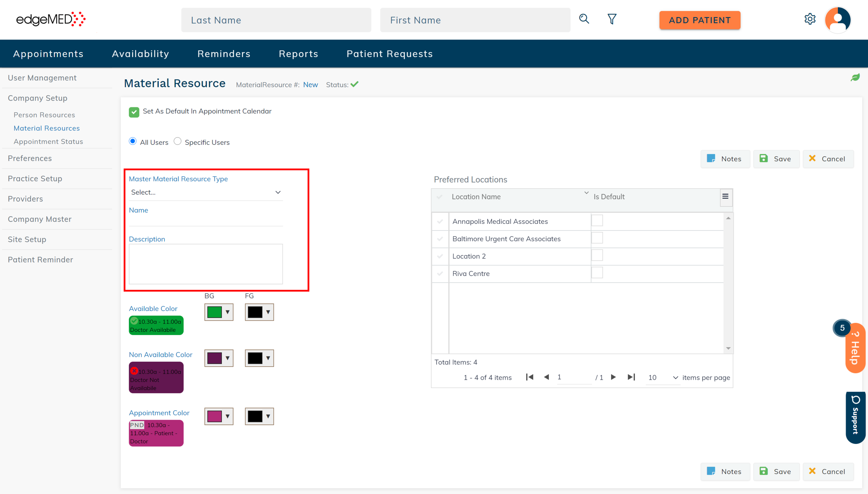This screenshot has width=868, height=494.
Task: Click the top Save button
Action: click(776, 159)
